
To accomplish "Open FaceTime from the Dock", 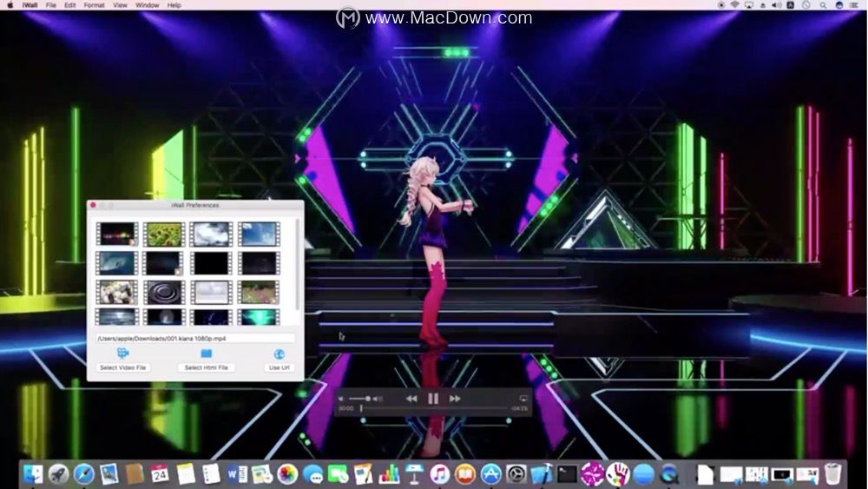I will (x=338, y=474).
